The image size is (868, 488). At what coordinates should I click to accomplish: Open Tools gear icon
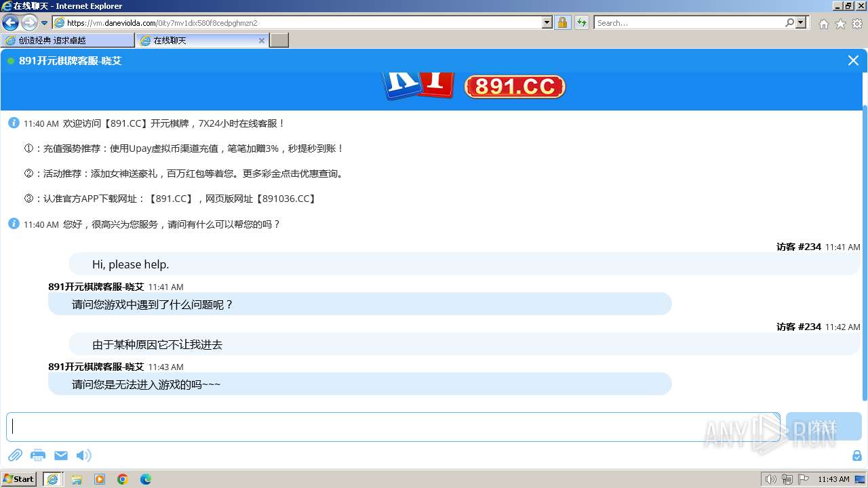(x=857, y=24)
